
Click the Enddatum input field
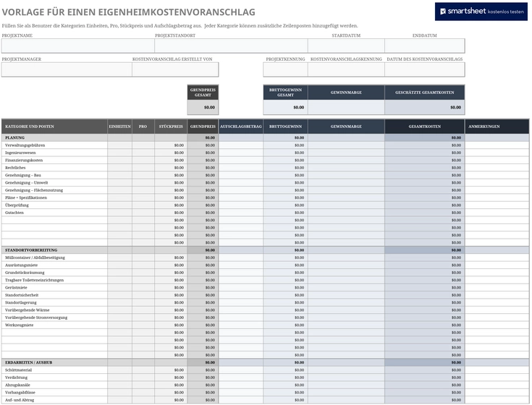point(424,46)
